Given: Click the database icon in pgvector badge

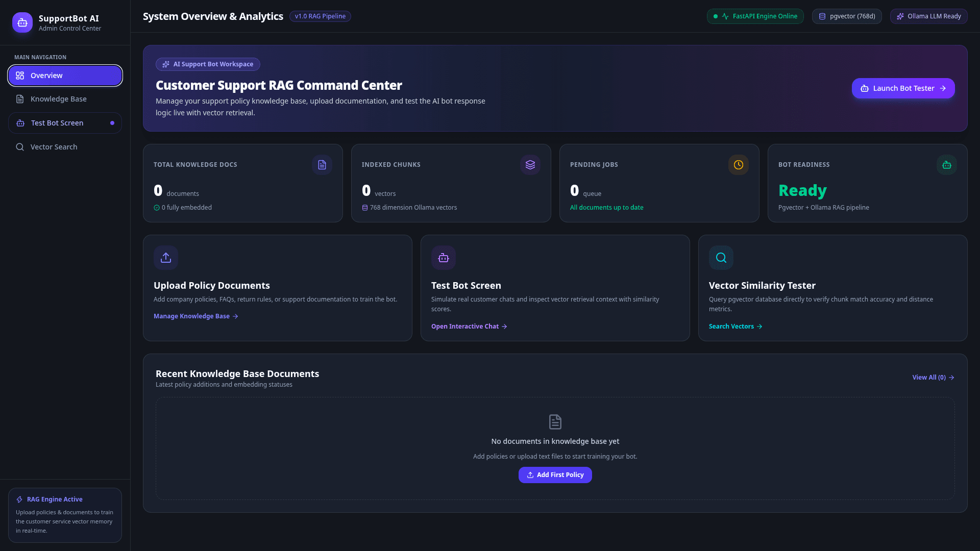Looking at the screenshot, I should pyautogui.click(x=822, y=16).
